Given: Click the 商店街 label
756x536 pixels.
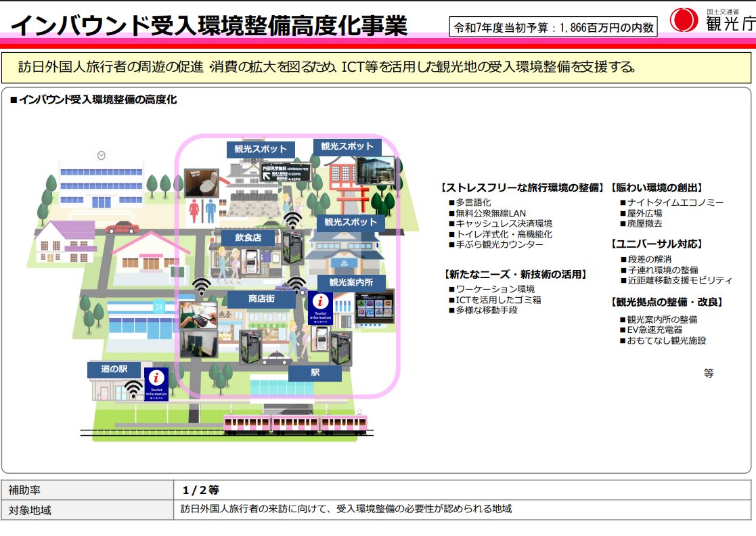Looking at the screenshot, I should click(261, 299).
